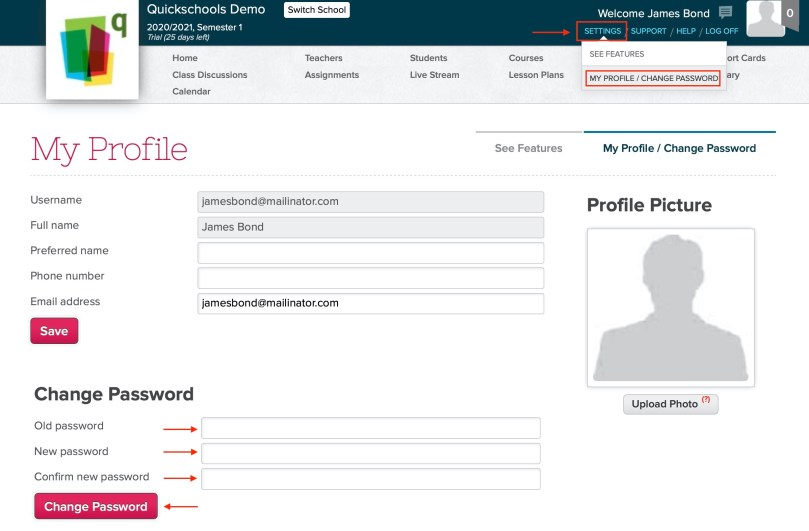
Task: Select See Features from dropdown menu
Action: (x=617, y=54)
